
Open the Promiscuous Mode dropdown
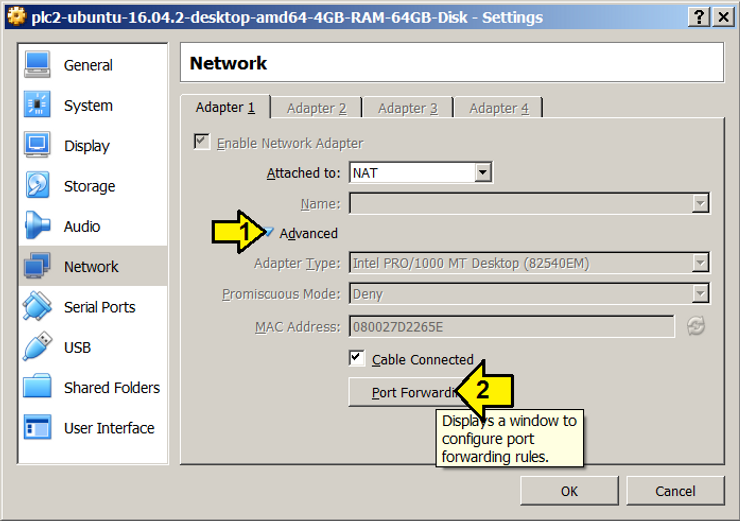tap(700, 294)
